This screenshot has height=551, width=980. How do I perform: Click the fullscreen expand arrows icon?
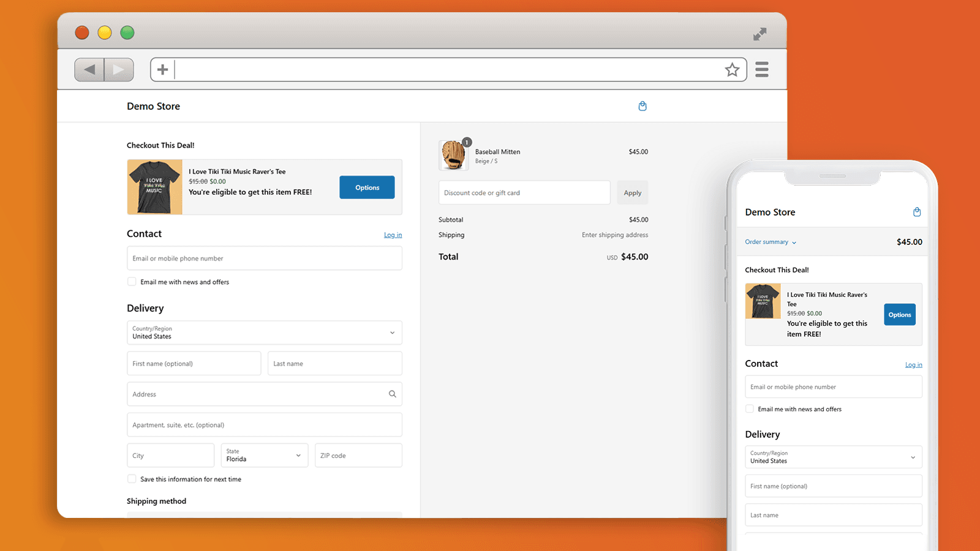759,34
